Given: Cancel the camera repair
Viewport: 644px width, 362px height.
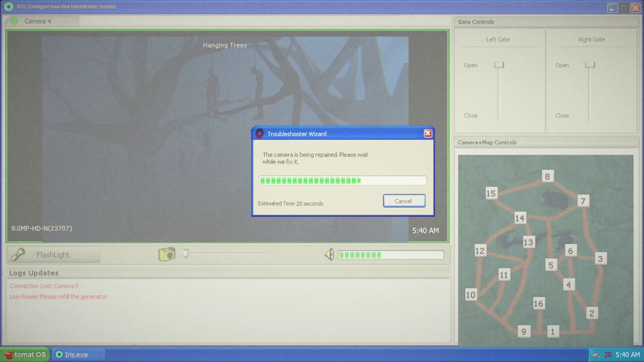Looking at the screenshot, I should point(404,201).
